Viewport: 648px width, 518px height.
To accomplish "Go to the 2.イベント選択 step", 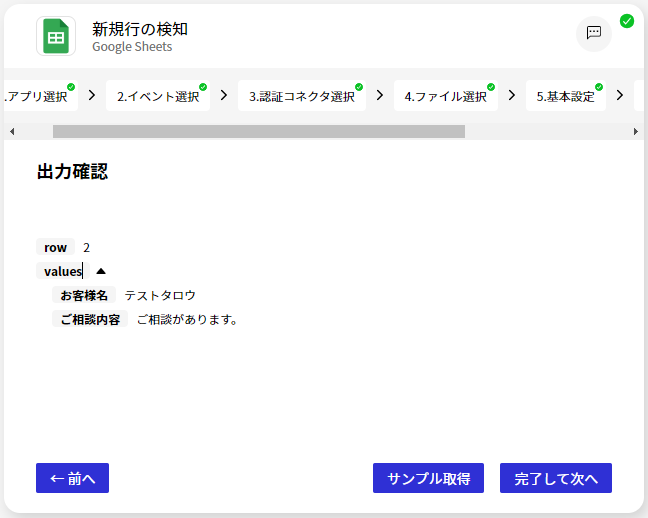I will click(x=158, y=97).
